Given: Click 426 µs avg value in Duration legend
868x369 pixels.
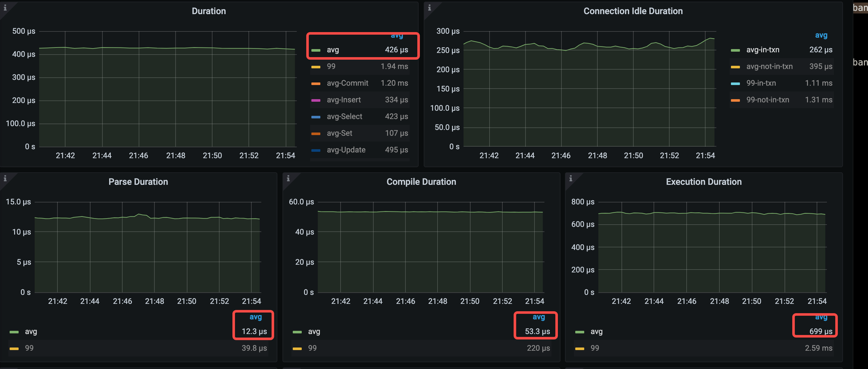Looking at the screenshot, I should tap(396, 50).
